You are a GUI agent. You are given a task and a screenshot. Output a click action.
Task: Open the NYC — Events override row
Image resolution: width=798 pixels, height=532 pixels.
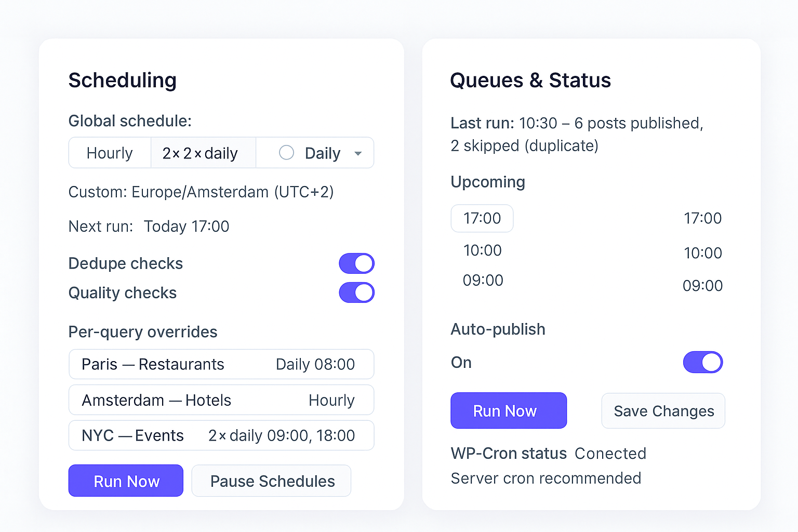pos(133,435)
